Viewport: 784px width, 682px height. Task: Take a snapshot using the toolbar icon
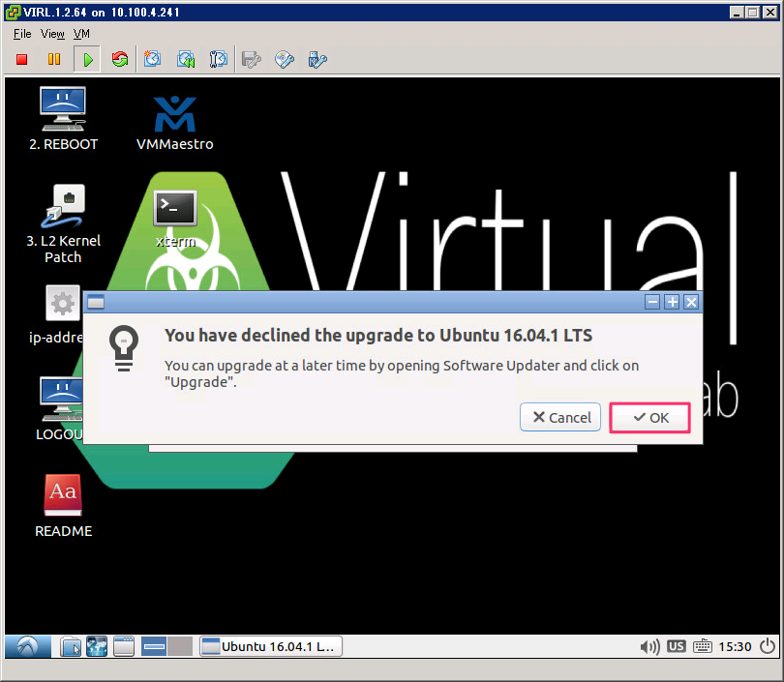tap(153, 59)
